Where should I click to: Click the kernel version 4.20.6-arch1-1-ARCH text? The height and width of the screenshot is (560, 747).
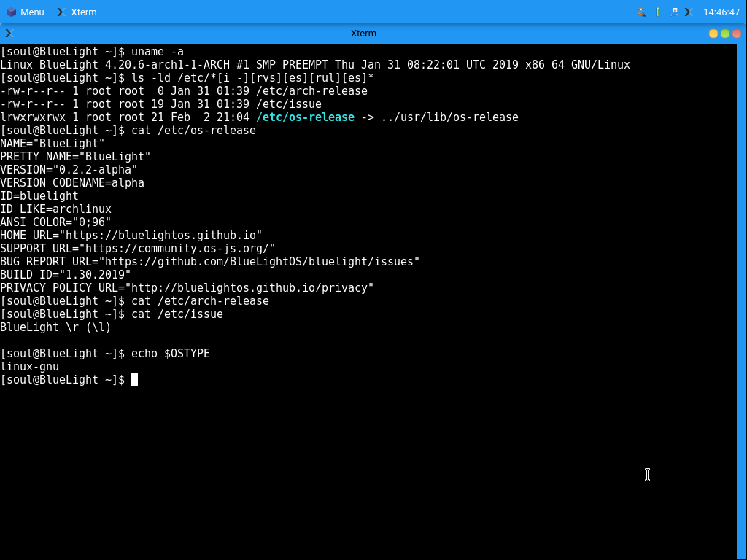coord(167,65)
